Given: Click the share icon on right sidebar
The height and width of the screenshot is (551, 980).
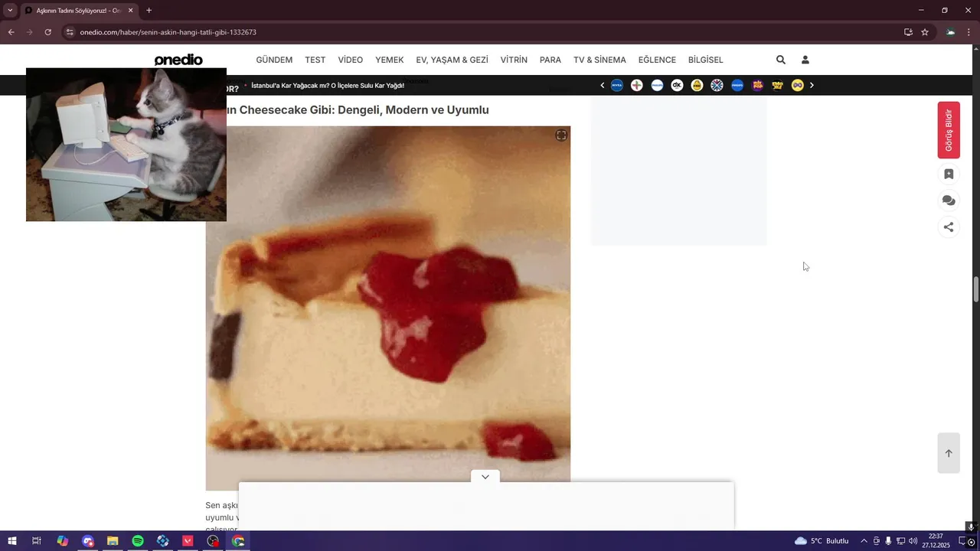Looking at the screenshot, I should coord(949,227).
